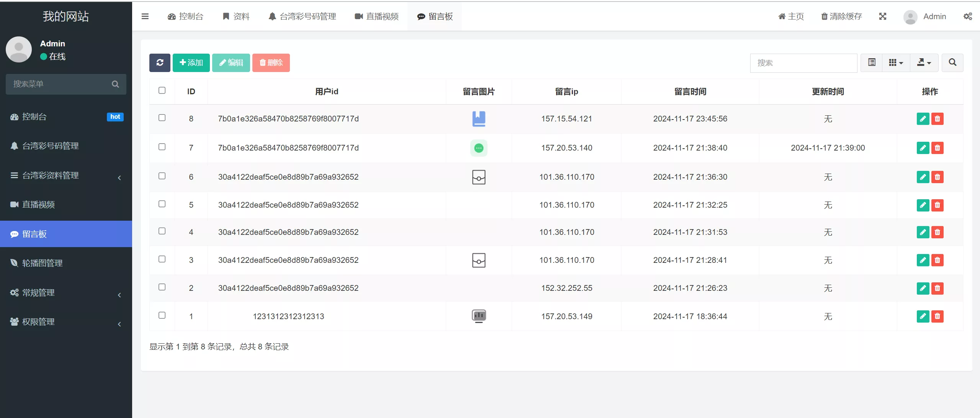
Task: Delete record ID 1 with its red trash icon
Action: 938,316
